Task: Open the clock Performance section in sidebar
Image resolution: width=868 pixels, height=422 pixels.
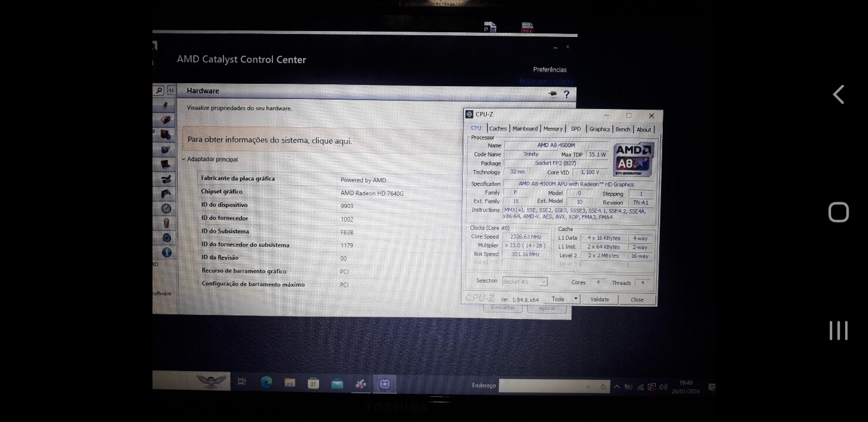Action: [x=167, y=209]
